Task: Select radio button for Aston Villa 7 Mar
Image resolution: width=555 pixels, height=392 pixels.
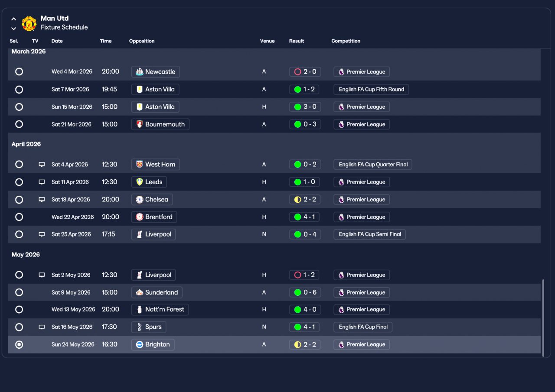Action: click(19, 90)
